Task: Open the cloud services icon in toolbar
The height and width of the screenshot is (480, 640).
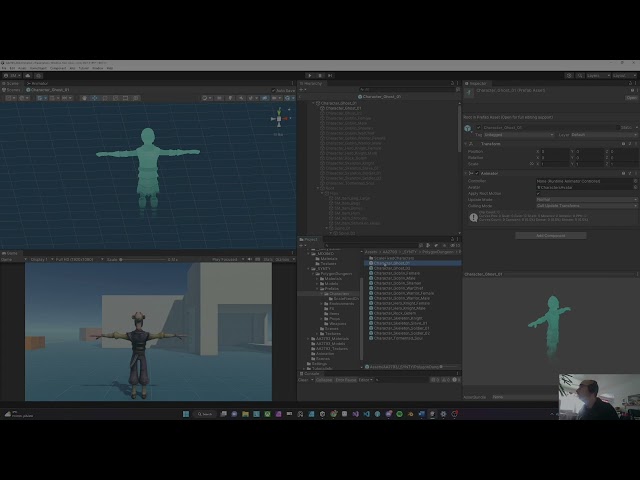Action: (28, 76)
